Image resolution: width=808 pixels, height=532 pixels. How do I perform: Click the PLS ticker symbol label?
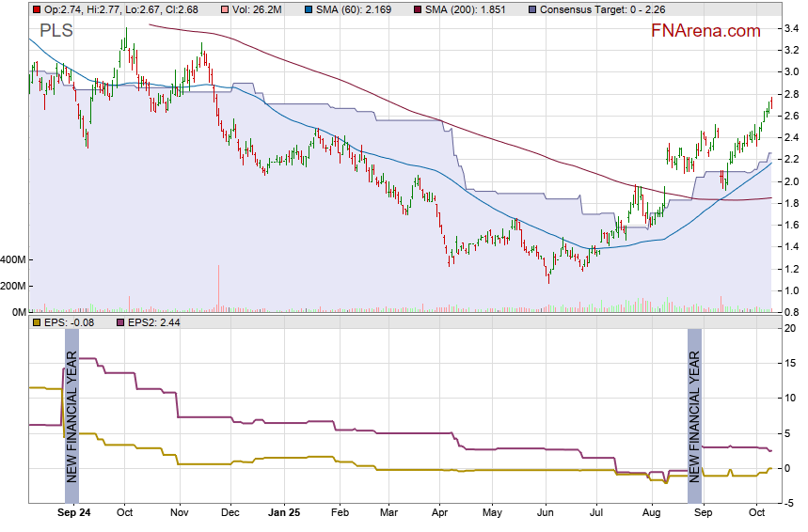click(56, 32)
